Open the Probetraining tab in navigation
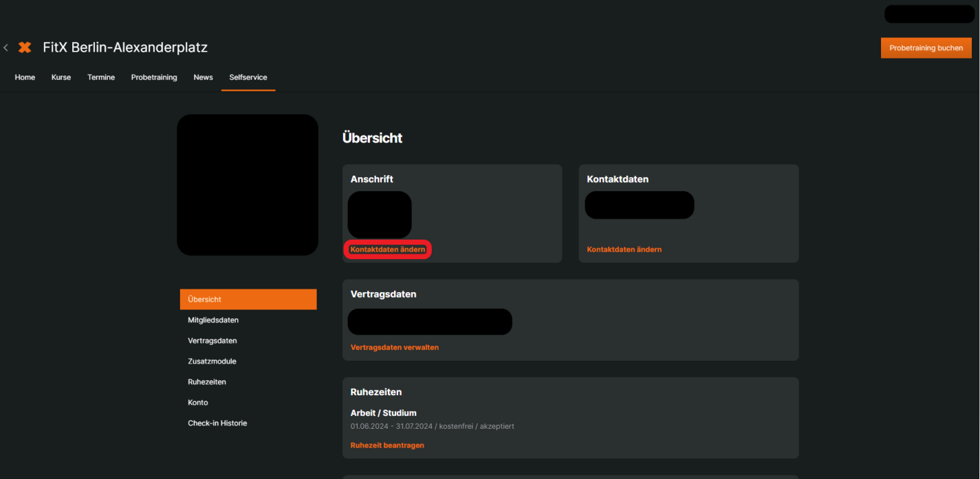This screenshot has height=479, width=980. coord(154,78)
